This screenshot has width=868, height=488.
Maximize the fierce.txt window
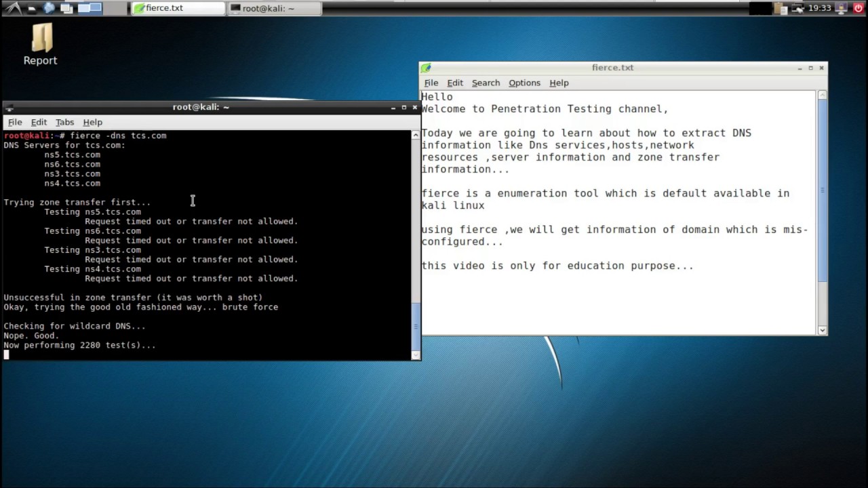(810, 68)
